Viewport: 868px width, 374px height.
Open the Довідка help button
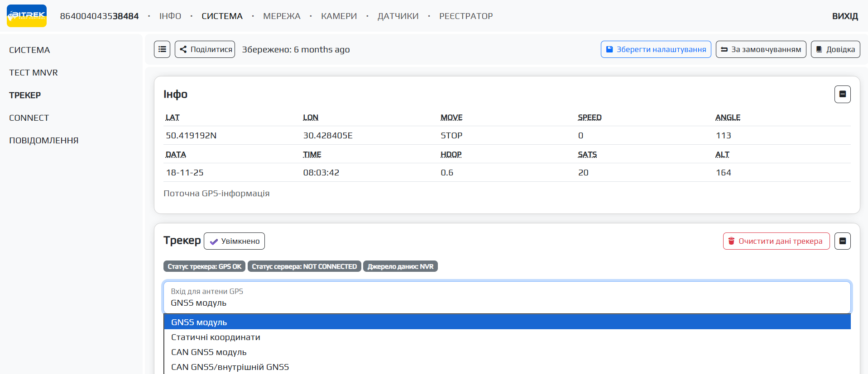pyautogui.click(x=835, y=49)
